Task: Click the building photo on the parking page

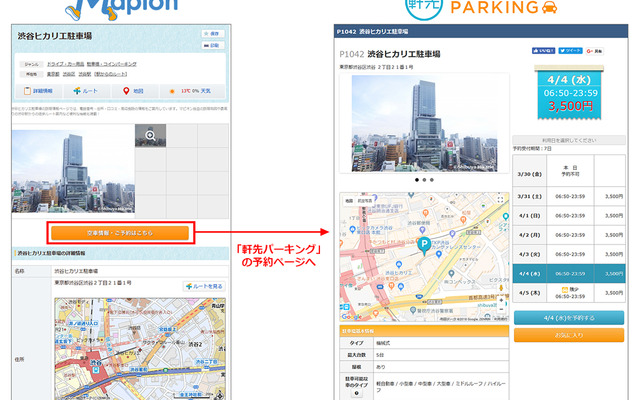Action: point(424,123)
